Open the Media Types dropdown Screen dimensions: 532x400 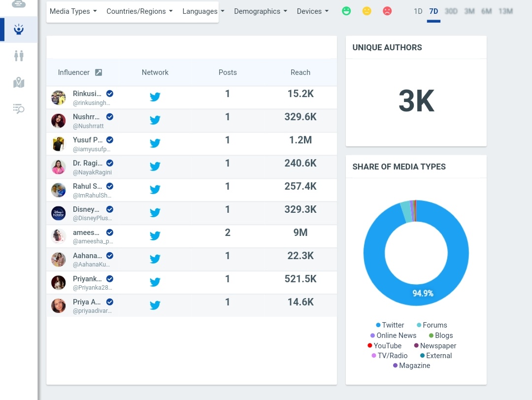pyautogui.click(x=73, y=11)
